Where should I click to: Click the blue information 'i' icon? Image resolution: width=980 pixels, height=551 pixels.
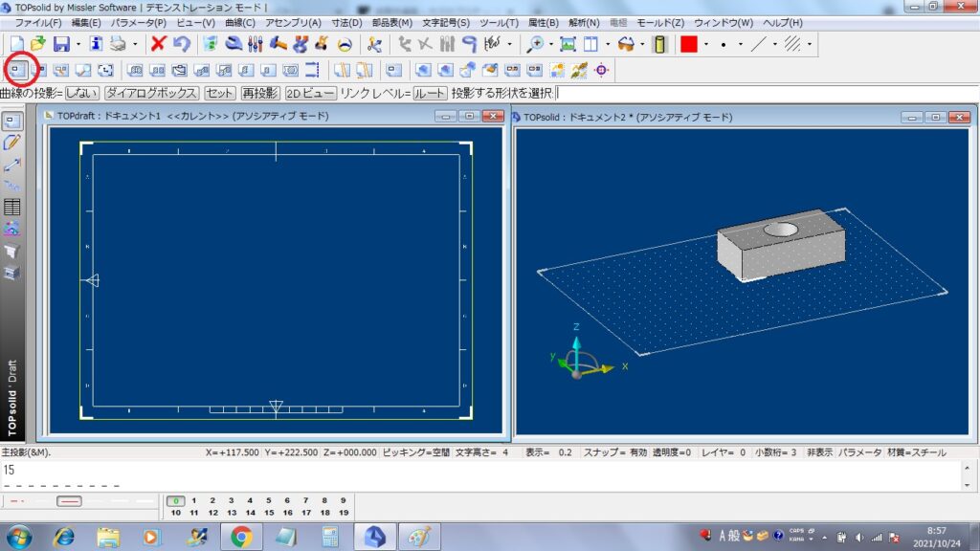point(96,44)
